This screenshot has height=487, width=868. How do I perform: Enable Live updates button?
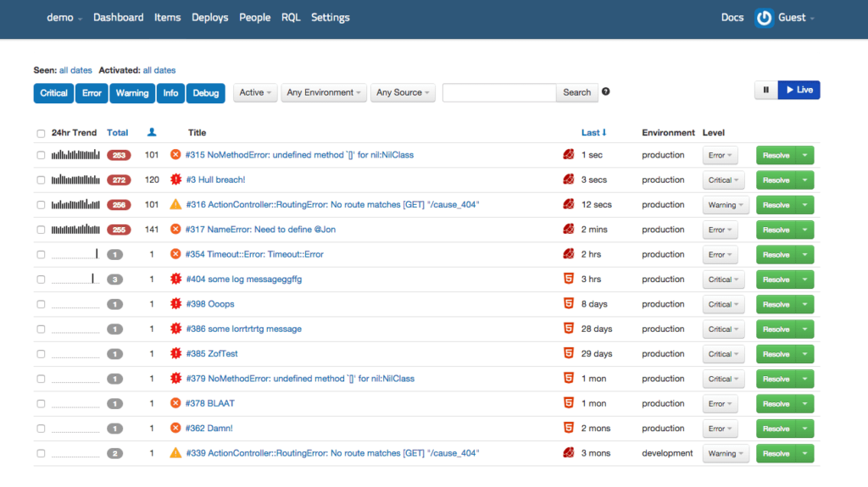click(798, 90)
